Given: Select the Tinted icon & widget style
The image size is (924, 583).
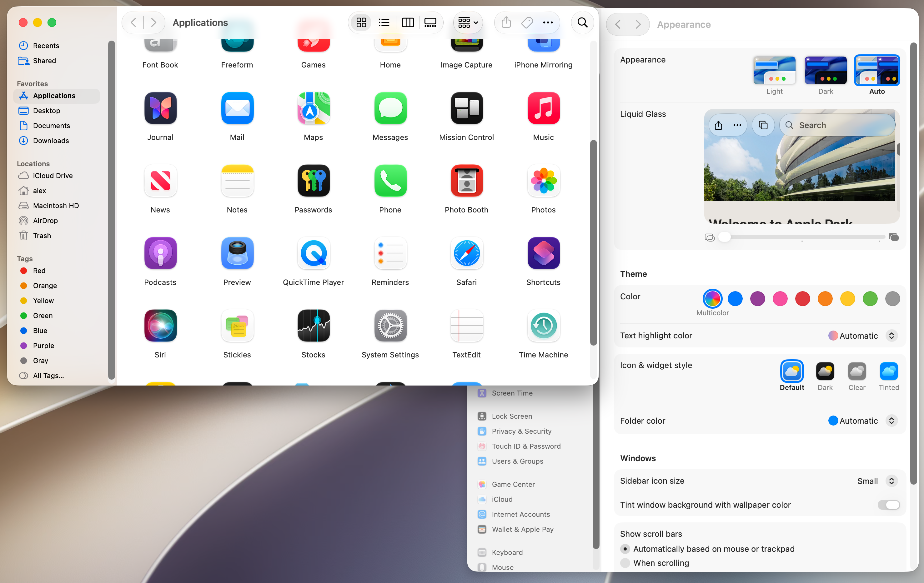Looking at the screenshot, I should pyautogui.click(x=889, y=371).
